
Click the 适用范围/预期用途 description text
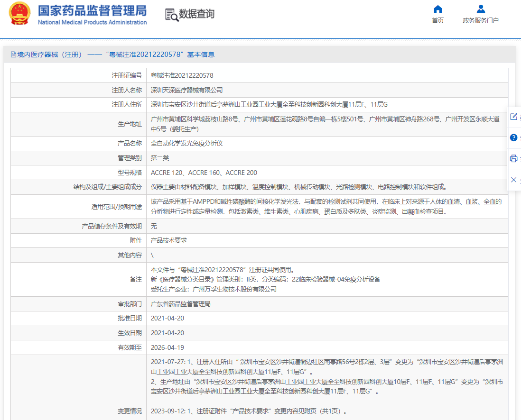click(326, 207)
